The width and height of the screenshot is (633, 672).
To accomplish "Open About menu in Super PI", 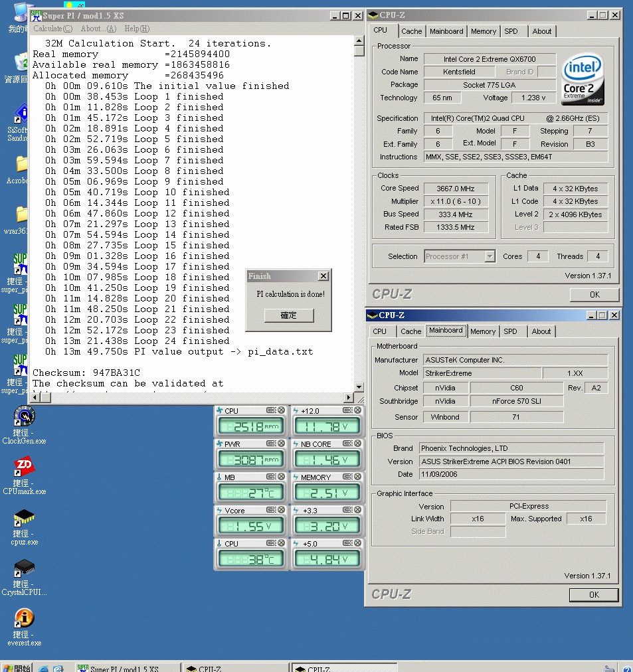I will point(98,29).
